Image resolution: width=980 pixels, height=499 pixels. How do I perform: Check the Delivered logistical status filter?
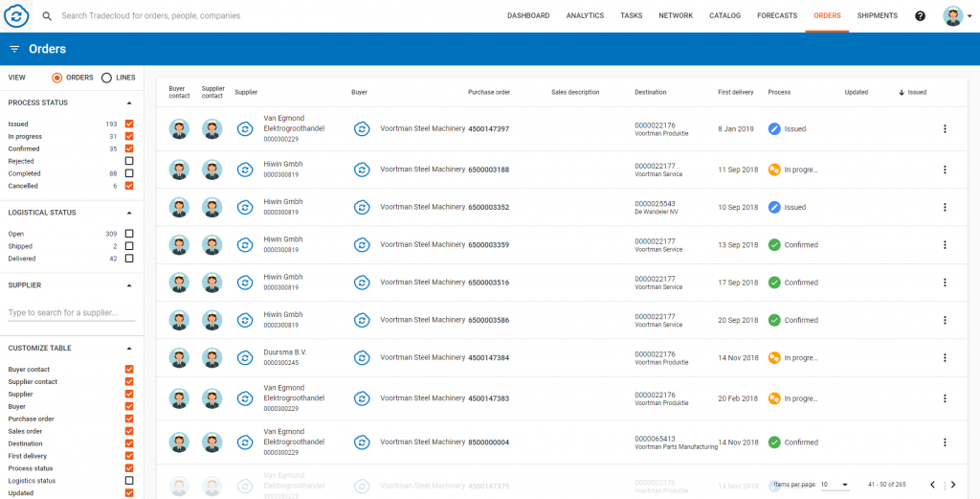(129, 259)
